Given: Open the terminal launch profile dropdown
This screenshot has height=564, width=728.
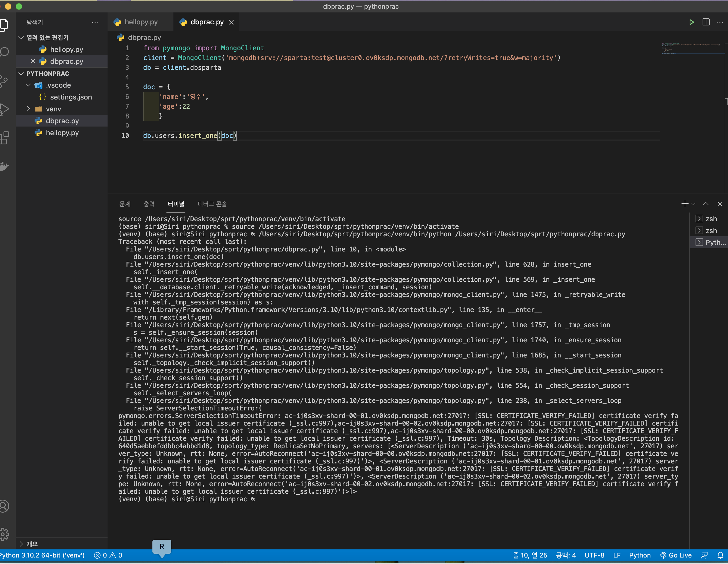Looking at the screenshot, I should click(693, 204).
